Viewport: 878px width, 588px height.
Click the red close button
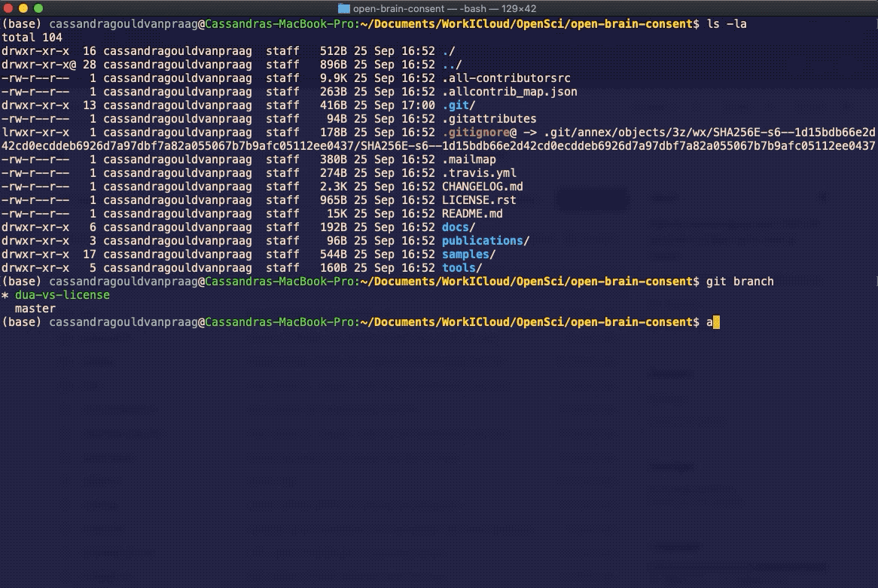click(8, 8)
